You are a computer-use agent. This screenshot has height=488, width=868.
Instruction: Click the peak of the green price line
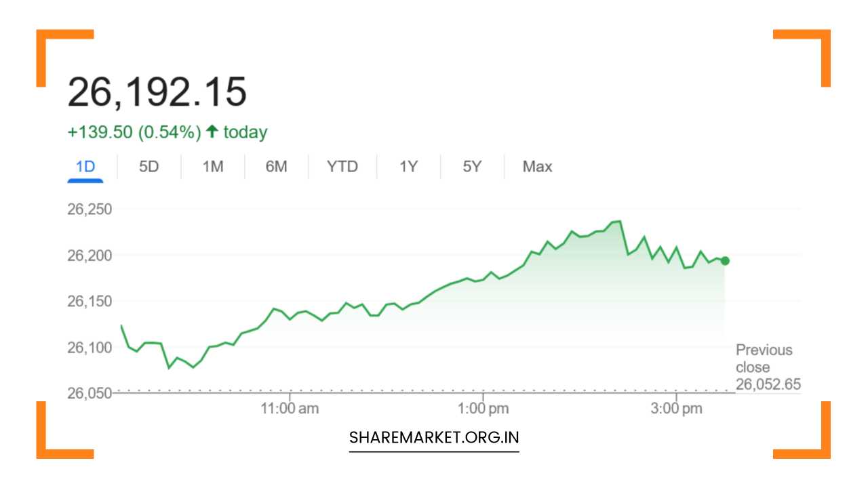pos(617,222)
